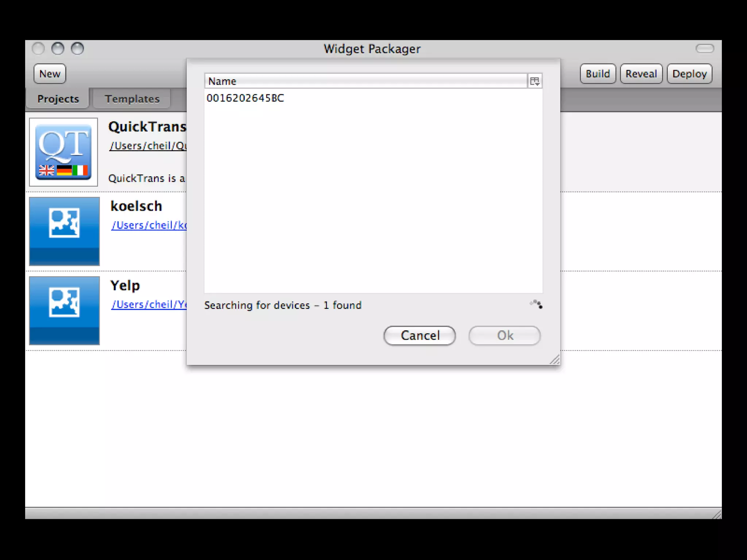
Task: Create a project with New button
Action: (x=50, y=74)
